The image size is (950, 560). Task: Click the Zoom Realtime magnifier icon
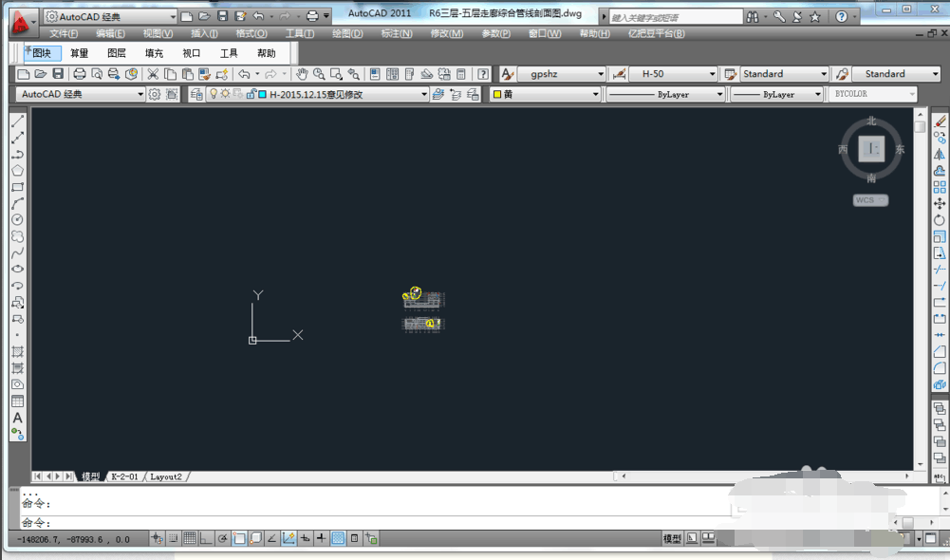pyautogui.click(x=319, y=74)
